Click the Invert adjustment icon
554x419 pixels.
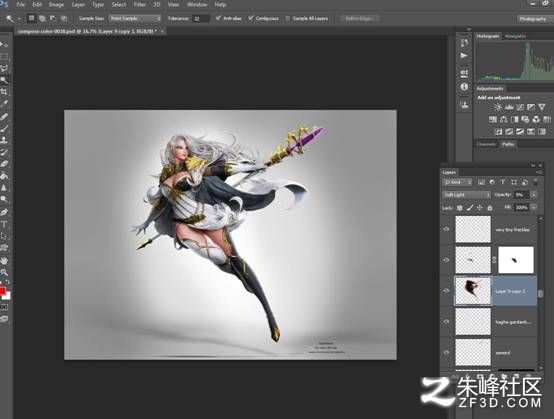click(x=498, y=132)
